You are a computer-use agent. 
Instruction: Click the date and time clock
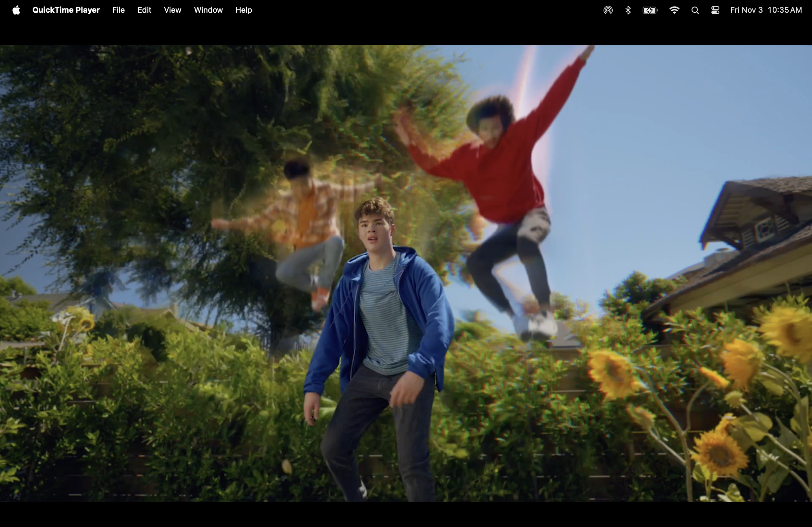pos(766,10)
